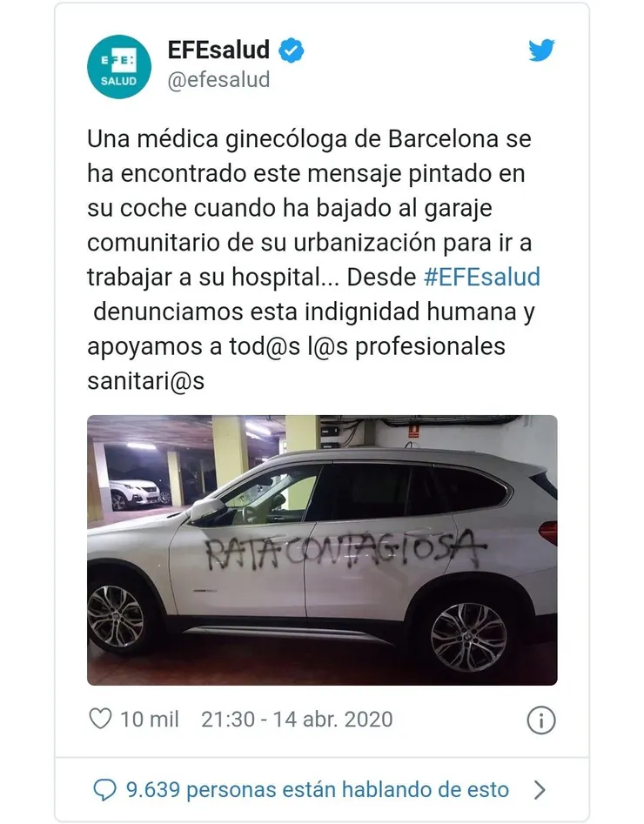This screenshot has width=644, height=824.
Task: Visit the @efesalud handle
Action: point(218,80)
